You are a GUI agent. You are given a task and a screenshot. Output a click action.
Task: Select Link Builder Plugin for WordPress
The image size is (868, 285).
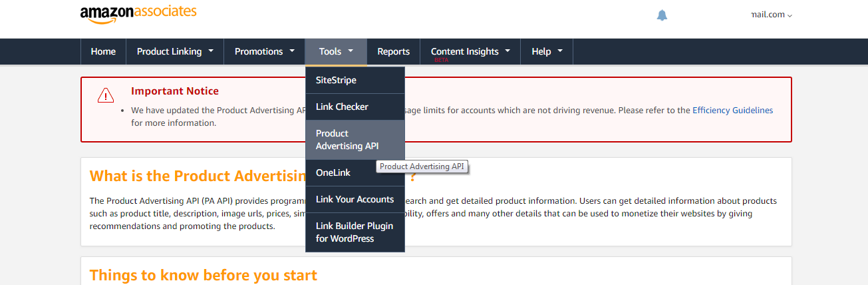pyautogui.click(x=355, y=232)
